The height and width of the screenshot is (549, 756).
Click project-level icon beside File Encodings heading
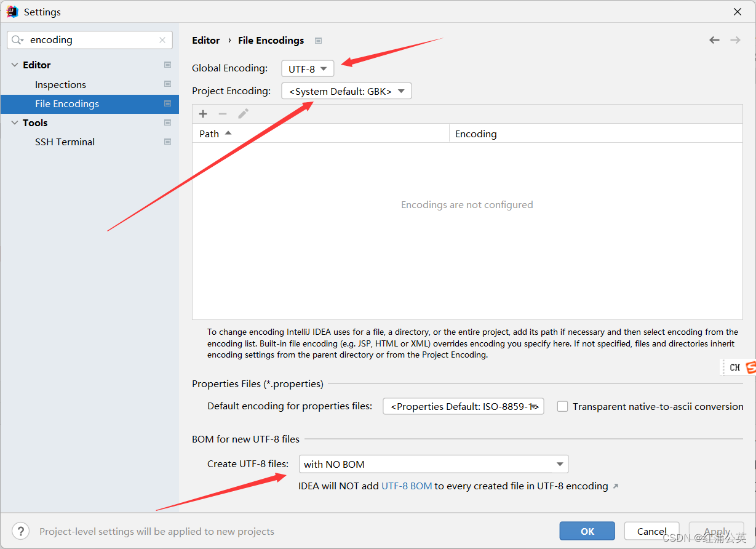[x=318, y=41]
